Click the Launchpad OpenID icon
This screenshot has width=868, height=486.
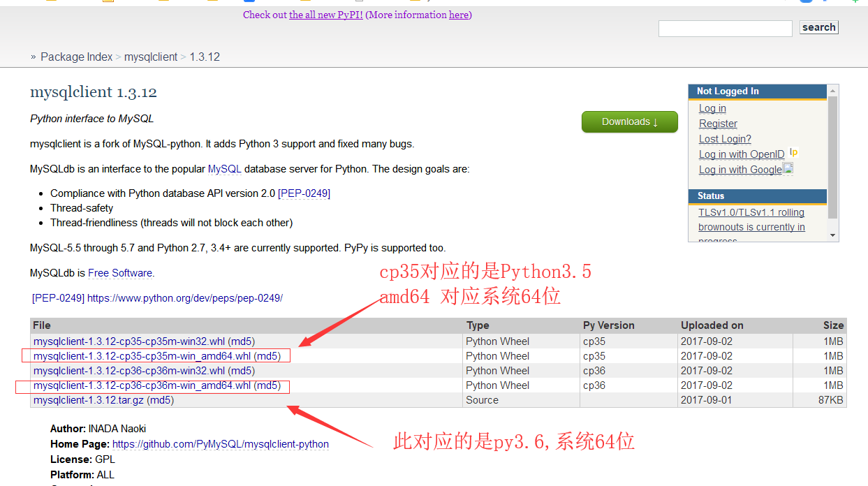tap(793, 152)
